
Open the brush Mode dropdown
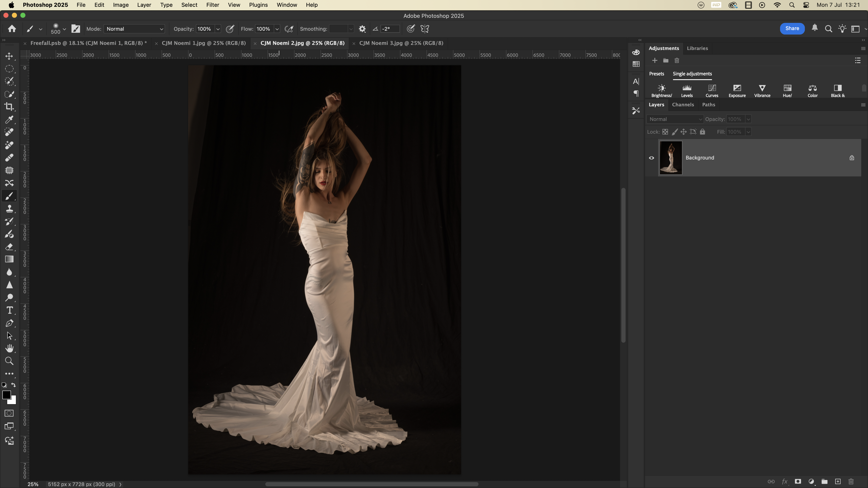point(134,29)
